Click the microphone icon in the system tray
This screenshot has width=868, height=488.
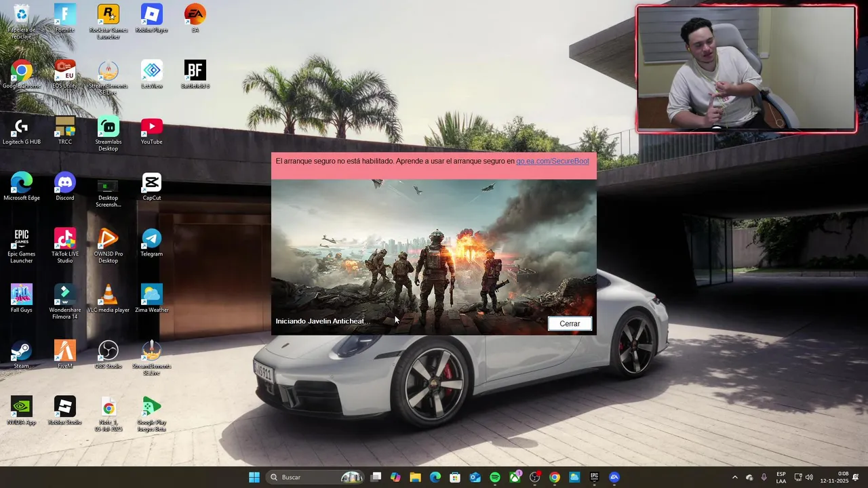(764, 477)
